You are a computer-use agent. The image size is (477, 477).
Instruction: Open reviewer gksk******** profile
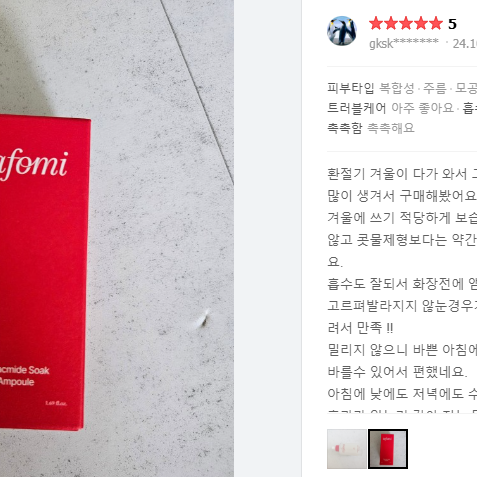click(404, 43)
